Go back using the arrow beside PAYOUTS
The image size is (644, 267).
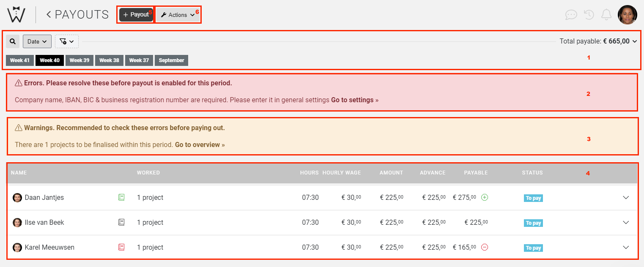click(49, 14)
